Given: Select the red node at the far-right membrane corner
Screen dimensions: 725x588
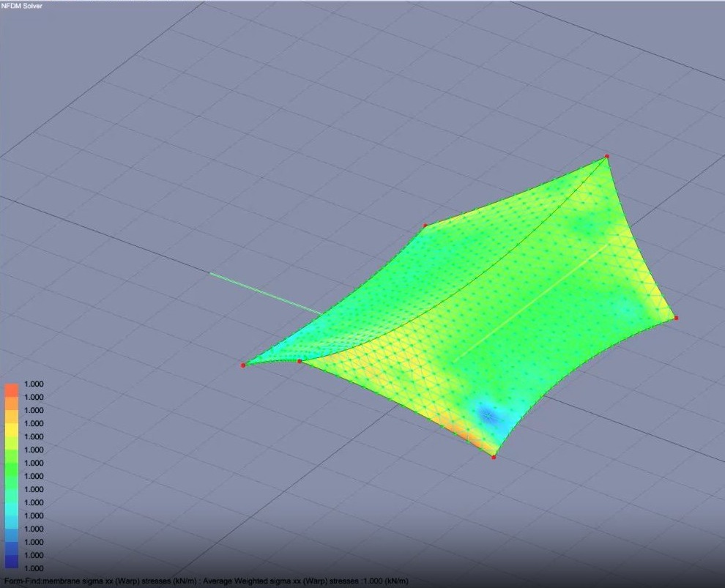Looking at the screenshot, I should click(676, 318).
